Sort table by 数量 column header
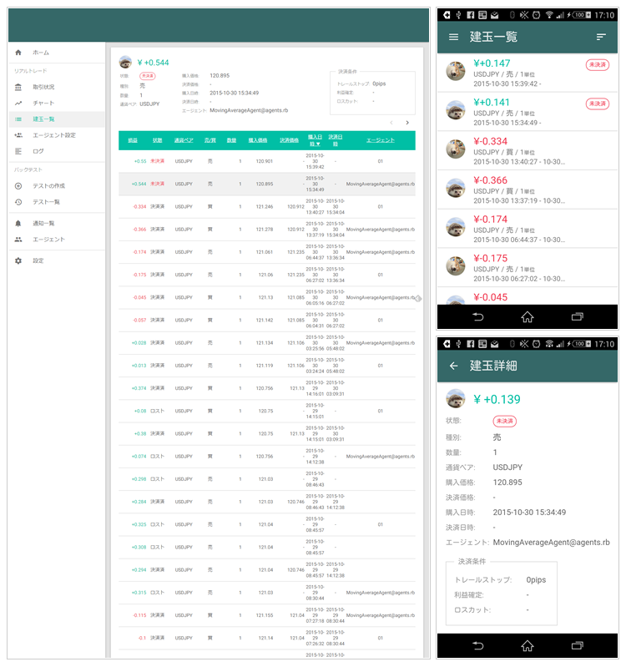Screen dimensions: 626x672 pos(231,140)
